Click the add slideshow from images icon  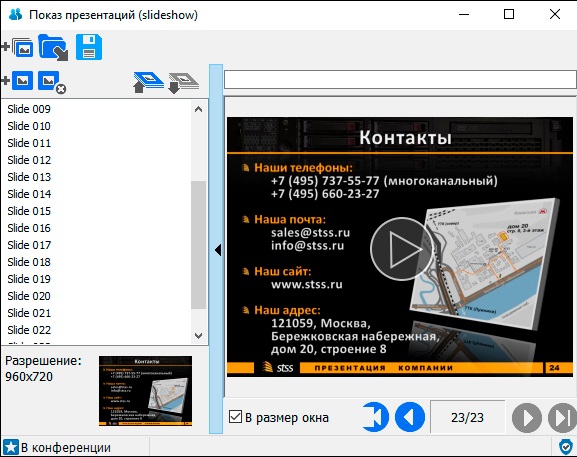(x=18, y=47)
